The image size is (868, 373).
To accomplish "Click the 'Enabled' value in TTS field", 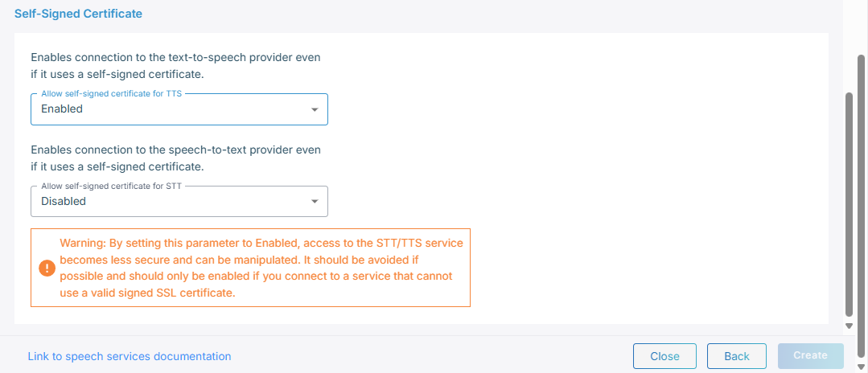I will pyautogui.click(x=62, y=109).
